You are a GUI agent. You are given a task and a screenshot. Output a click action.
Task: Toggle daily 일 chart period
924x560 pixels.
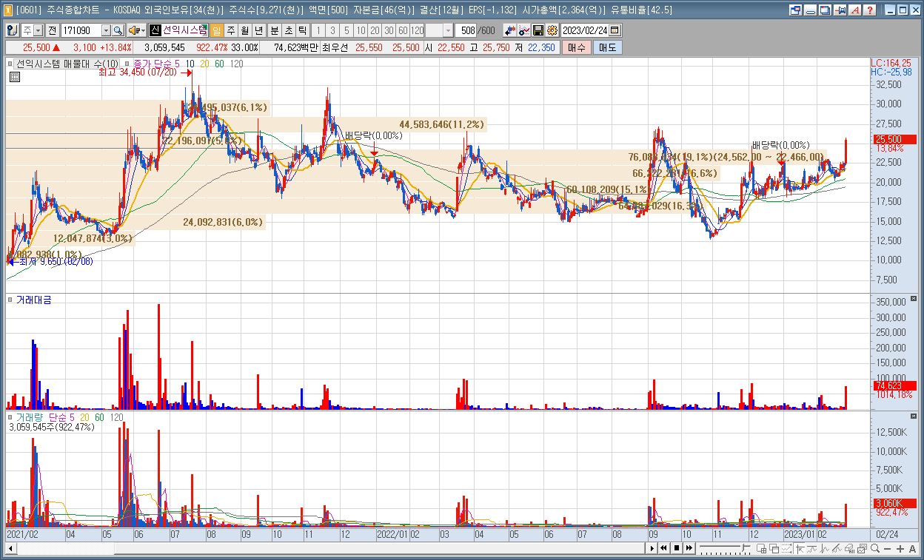[x=216, y=30]
